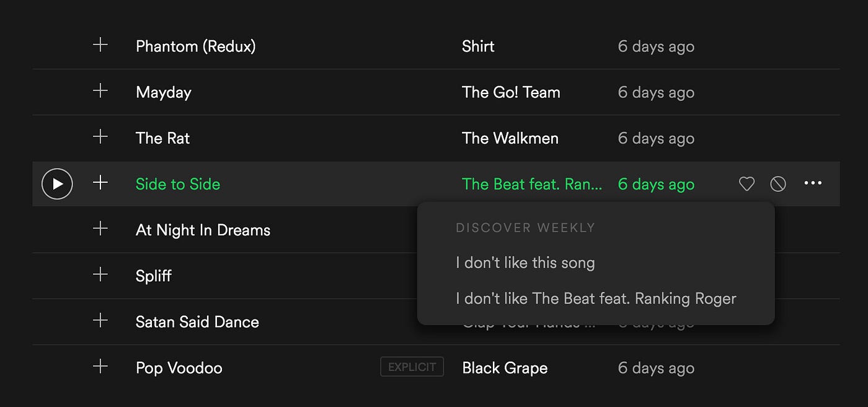
Task: Add Side to Side to library
Action: click(100, 182)
